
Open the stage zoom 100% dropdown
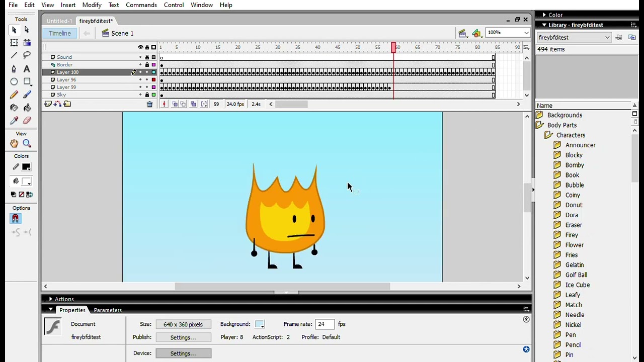(x=526, y=33)
